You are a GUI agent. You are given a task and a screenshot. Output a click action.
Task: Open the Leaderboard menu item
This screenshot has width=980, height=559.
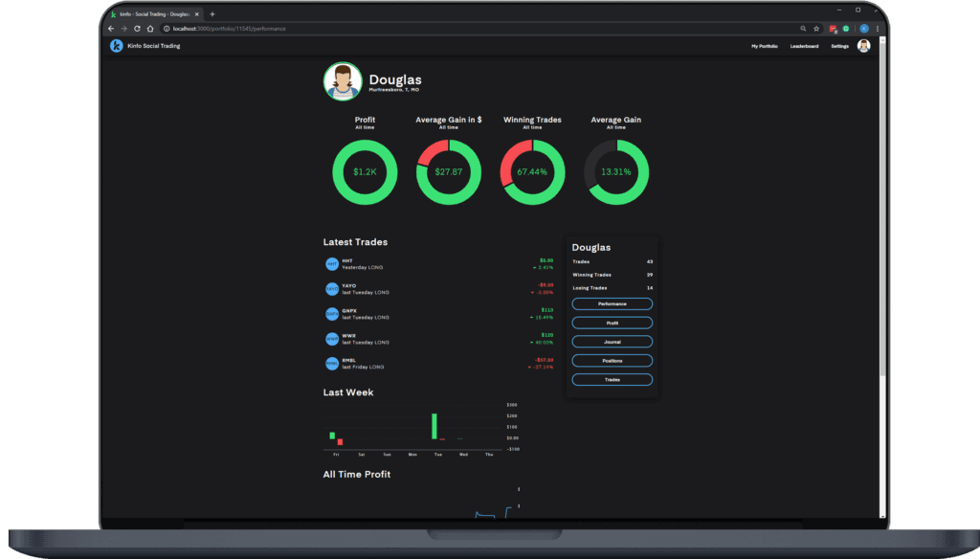pyautogui.click(x=804, y=46)
